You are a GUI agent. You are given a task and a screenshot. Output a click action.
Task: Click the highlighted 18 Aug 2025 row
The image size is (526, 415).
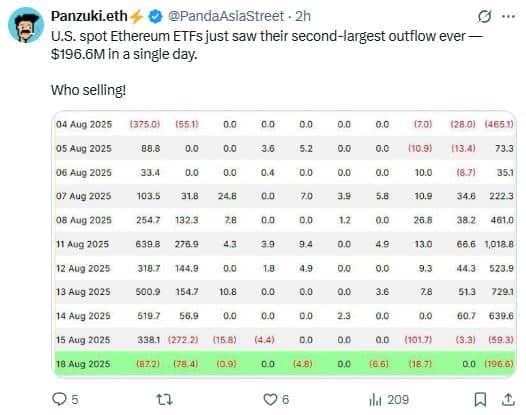point(284,364)
